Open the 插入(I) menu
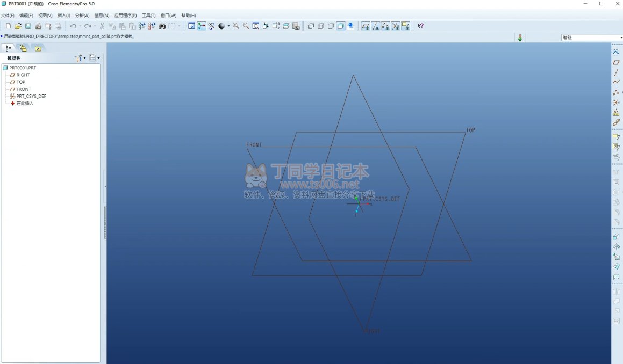 point(63,16)
